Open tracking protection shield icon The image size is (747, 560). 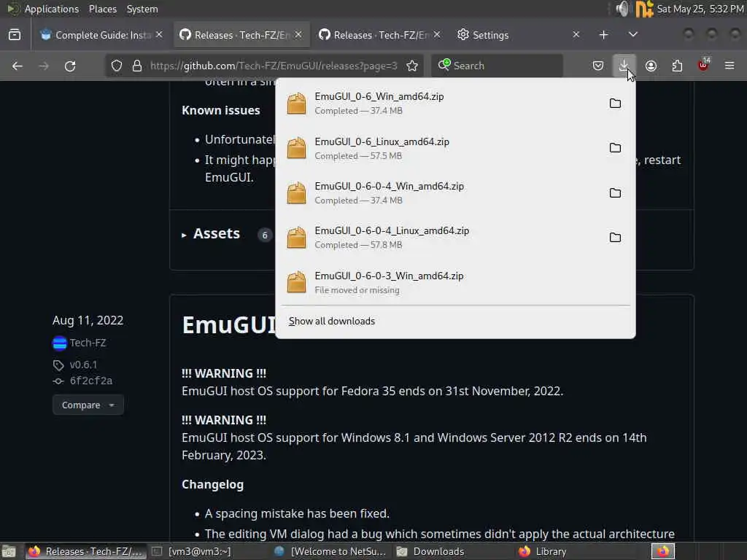click(x=117, y=66)
